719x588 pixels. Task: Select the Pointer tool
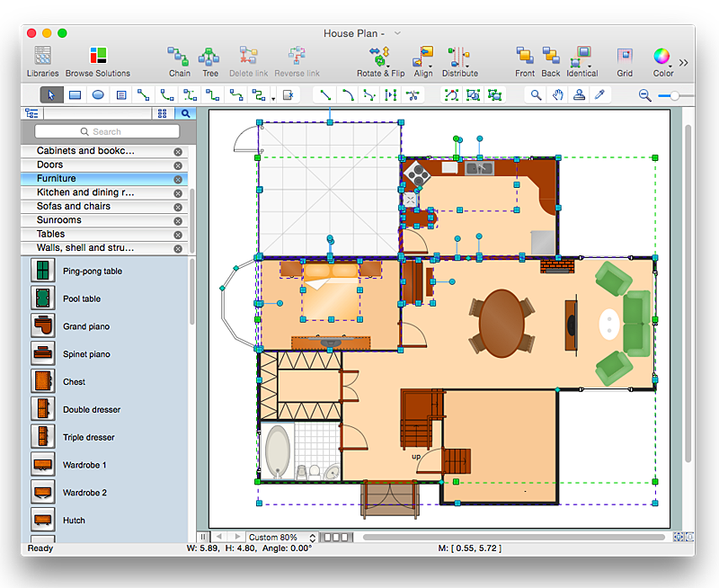pos(51,94)
